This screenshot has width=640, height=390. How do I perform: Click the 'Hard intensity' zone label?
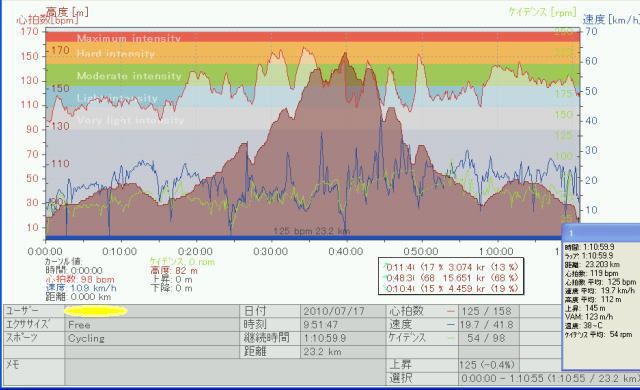pyautogui.click(x=116, y=54)
